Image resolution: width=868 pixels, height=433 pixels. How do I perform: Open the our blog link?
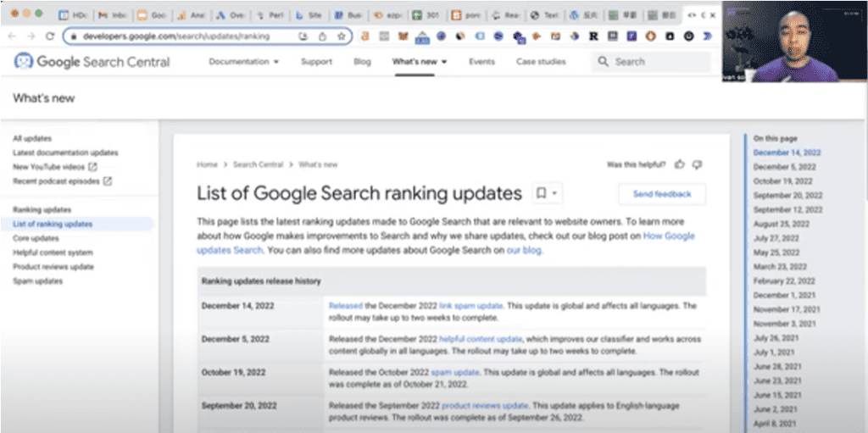tap(524, 250)
